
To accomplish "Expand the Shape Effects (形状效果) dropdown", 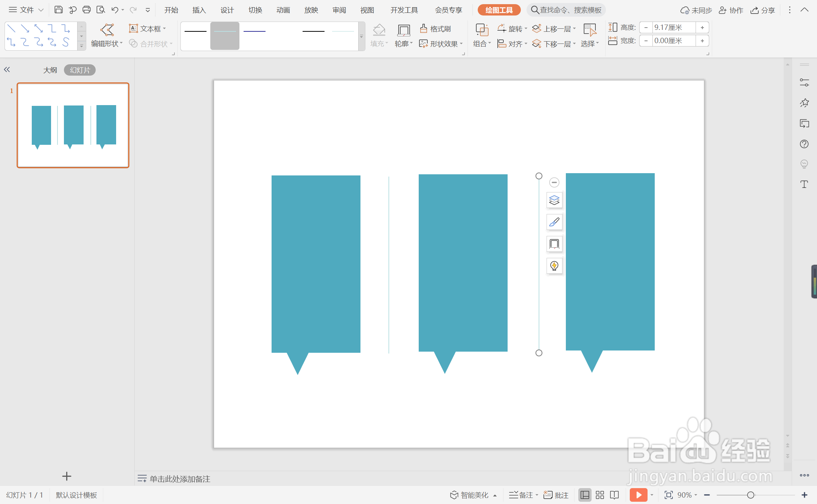I will coord(461,44).
